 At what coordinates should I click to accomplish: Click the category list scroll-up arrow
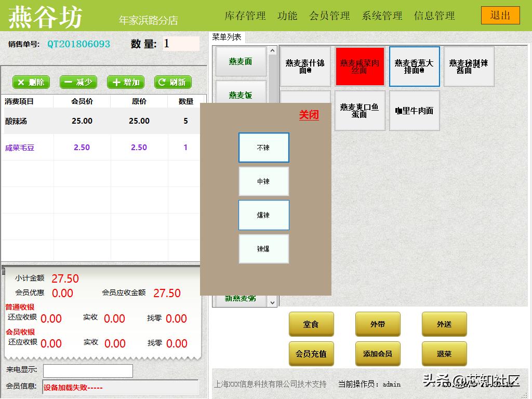pos(272,50)
